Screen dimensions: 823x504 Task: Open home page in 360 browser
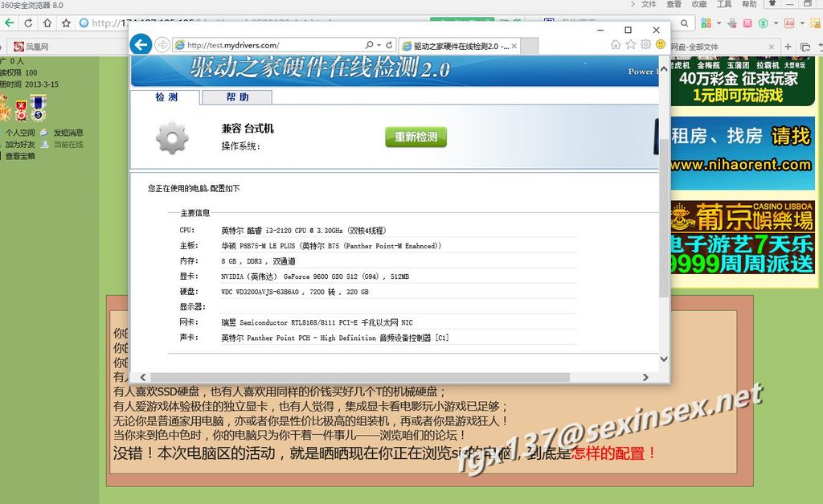(47, 23)
